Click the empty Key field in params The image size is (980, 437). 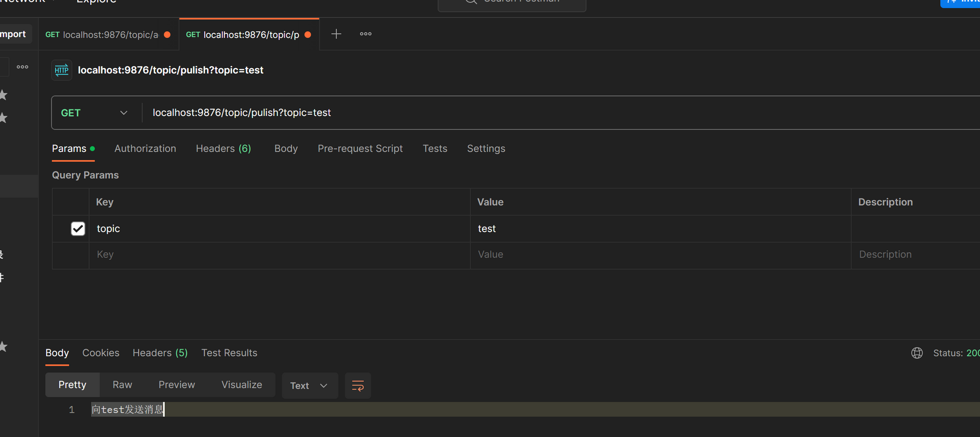279,255
